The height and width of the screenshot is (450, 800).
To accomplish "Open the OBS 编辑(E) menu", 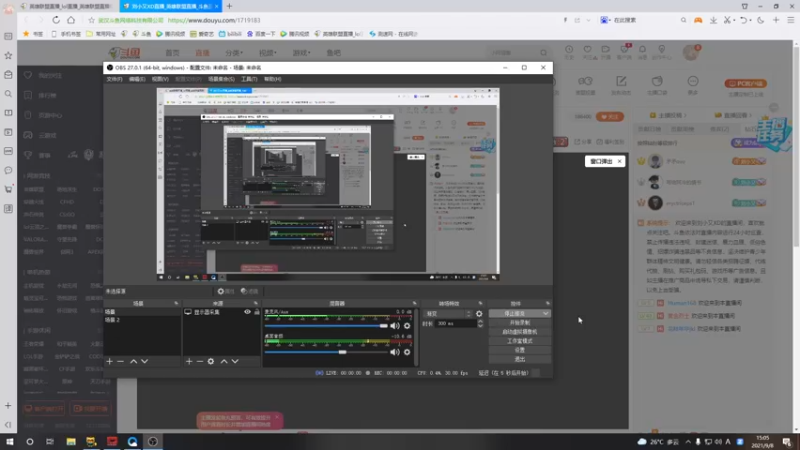I will (x=137, y=79).
